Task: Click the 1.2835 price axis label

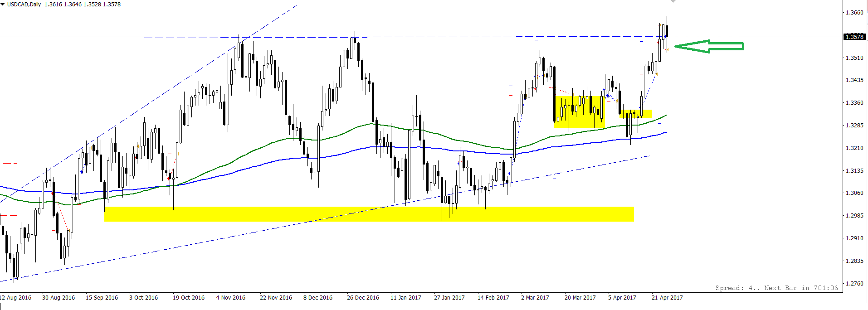Action: point(854,261)
